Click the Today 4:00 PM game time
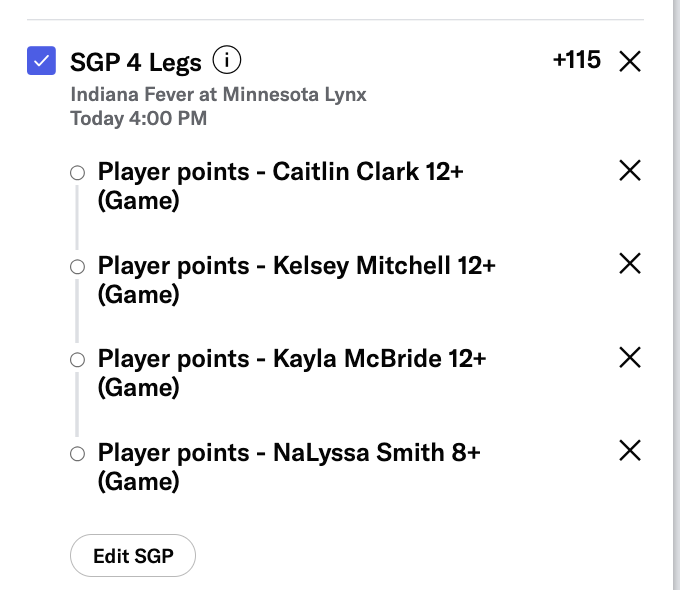 coord(138,118)
